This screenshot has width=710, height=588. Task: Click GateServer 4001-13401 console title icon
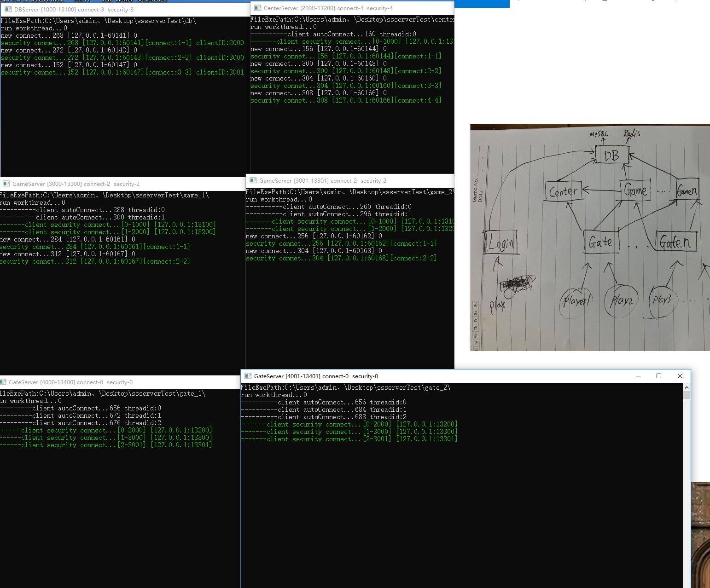(248, 376)
